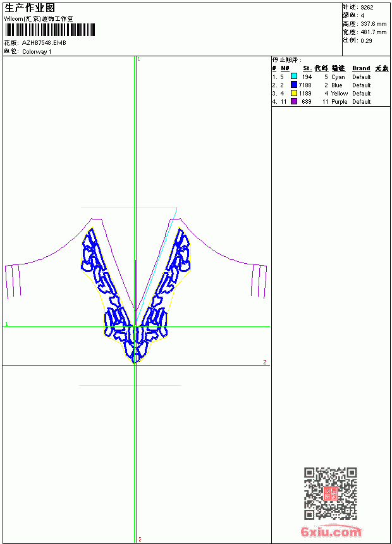This screenshot has height=544, width=392.
Task: Click the red marker 2 on horizontal guide
Action: pos(265,362)
